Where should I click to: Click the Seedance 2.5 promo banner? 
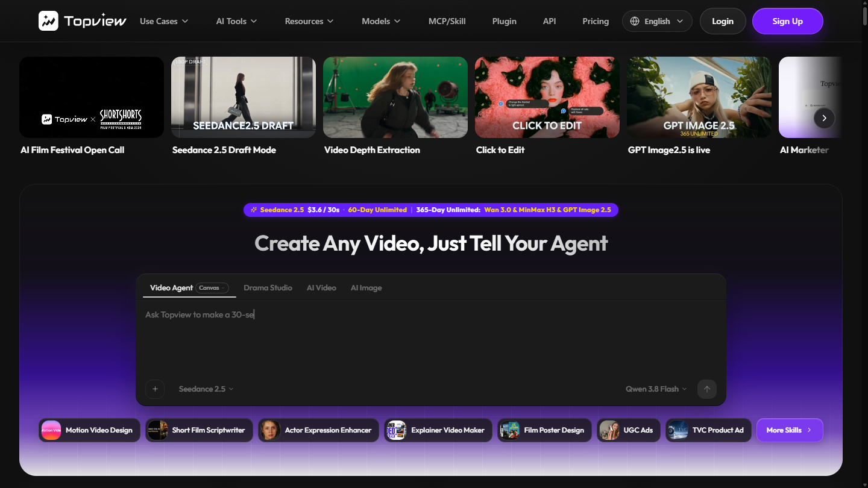[431, 210]
